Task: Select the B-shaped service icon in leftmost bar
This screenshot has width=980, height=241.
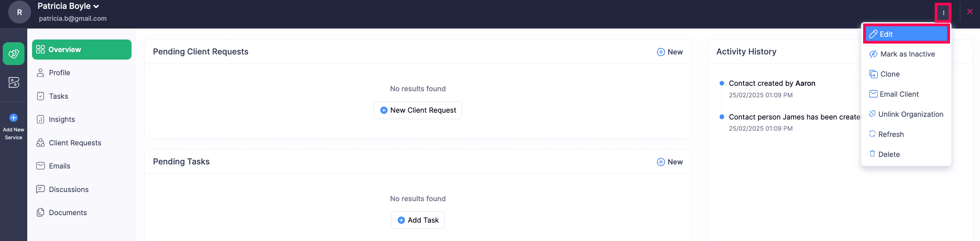Action: click(14, 82)
